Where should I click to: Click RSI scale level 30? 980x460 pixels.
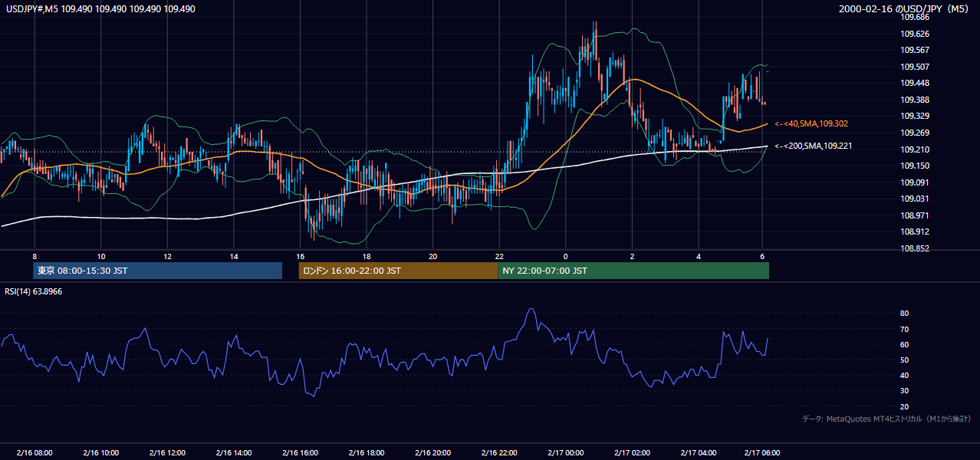pos(905,391)
